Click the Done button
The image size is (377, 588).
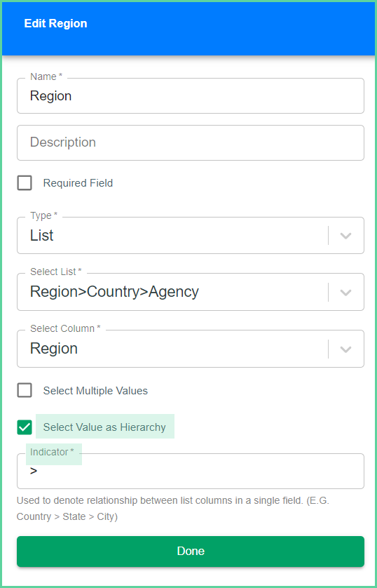tap(190, 552)
